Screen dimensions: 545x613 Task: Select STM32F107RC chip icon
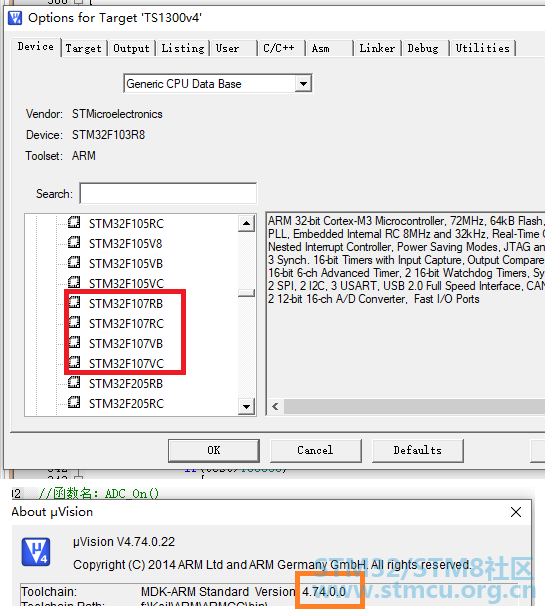pos(74,323)
